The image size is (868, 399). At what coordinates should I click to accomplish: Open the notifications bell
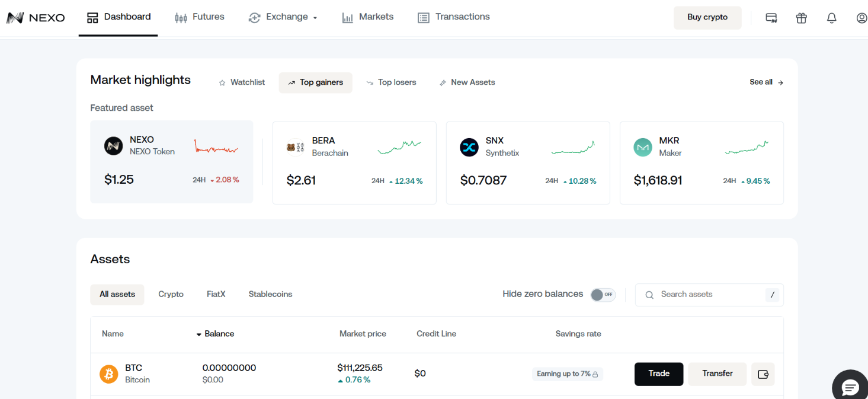[831, 18]
